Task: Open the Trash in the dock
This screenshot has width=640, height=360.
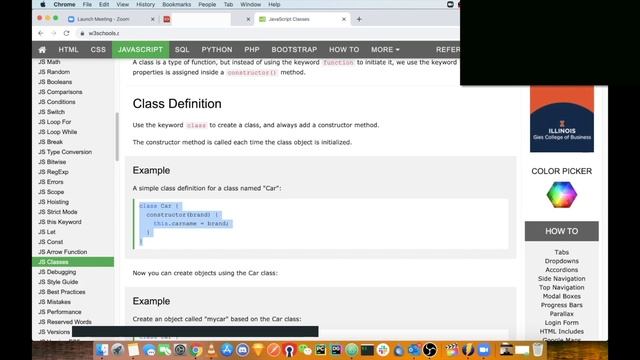Action: [x=538, y=350]
